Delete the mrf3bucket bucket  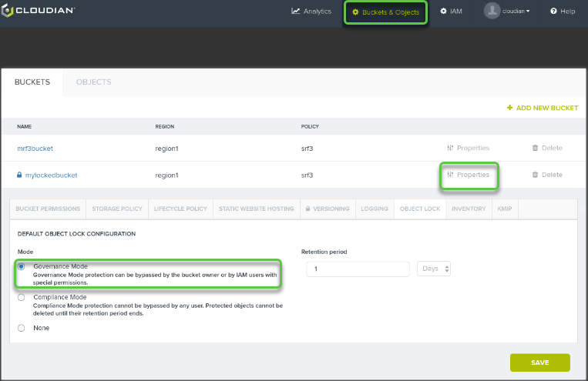[x=547, y=148]
